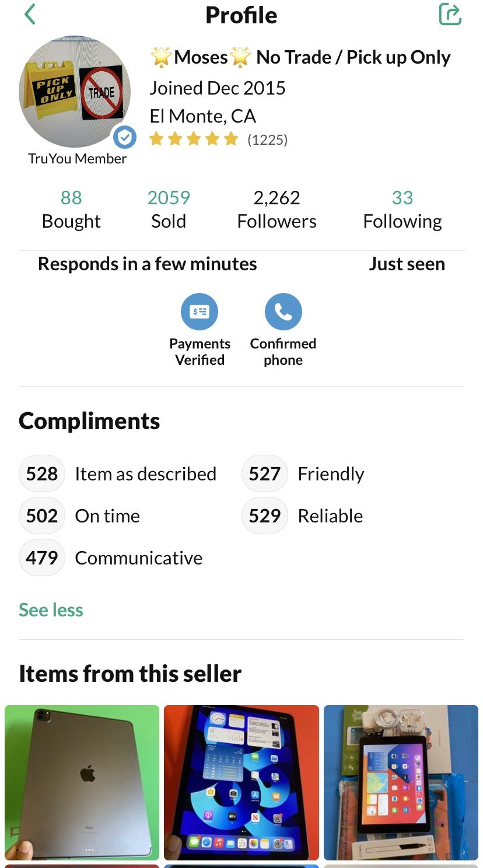Tap the 527 Friendly compliment
The width and height of the screenshot is (483, 868).
(x=304, y=473)
